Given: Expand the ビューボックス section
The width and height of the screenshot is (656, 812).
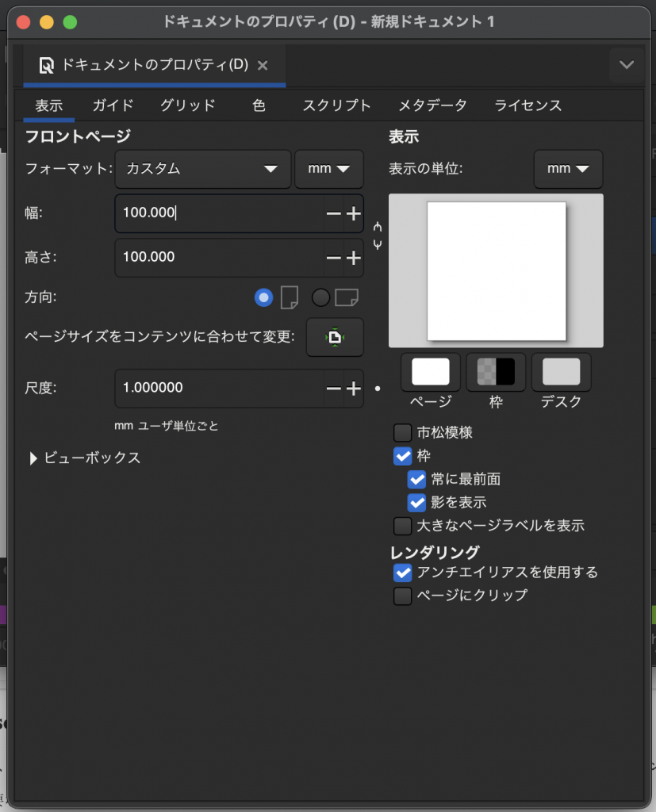Looking at the screenshot, I should 86,458.
